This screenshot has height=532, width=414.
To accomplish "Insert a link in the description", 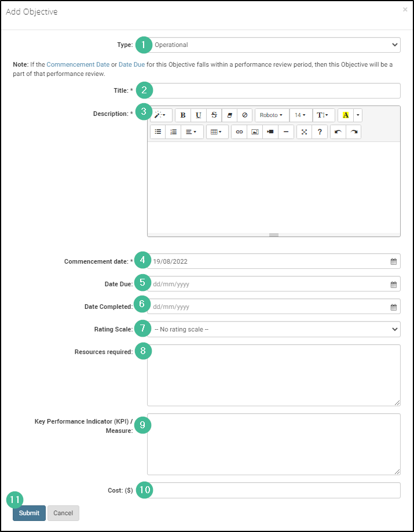I will (x=239, y=132).
